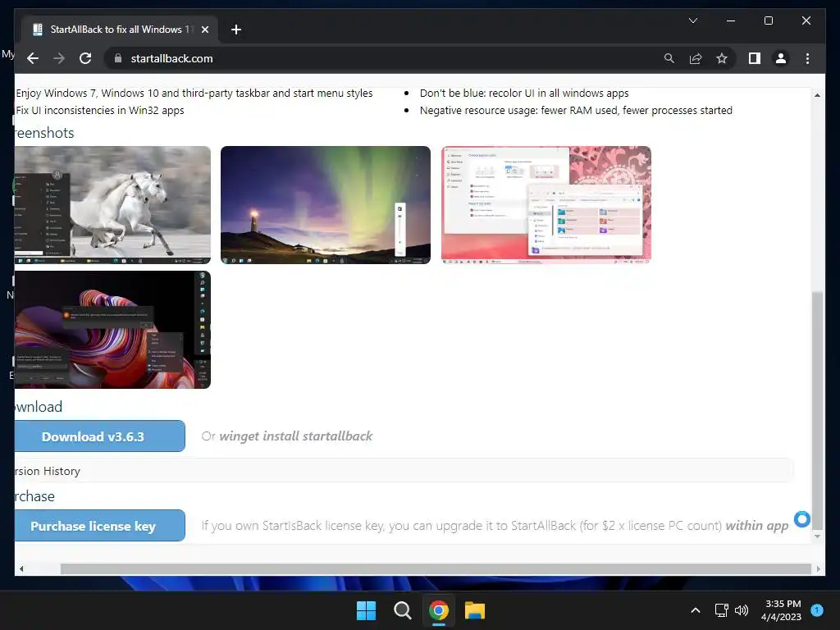This screenshot has height=630, width=840.
Task: Open taskbar Search
Action: pos(402,610)
